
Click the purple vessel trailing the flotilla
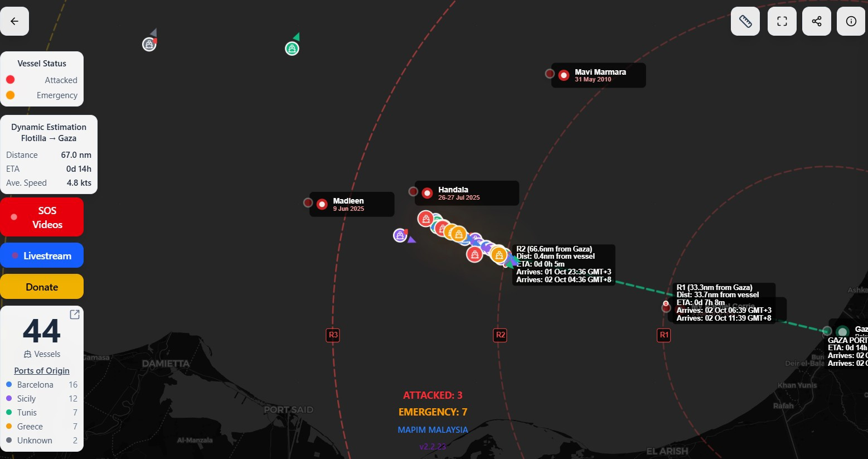(400, 235)
